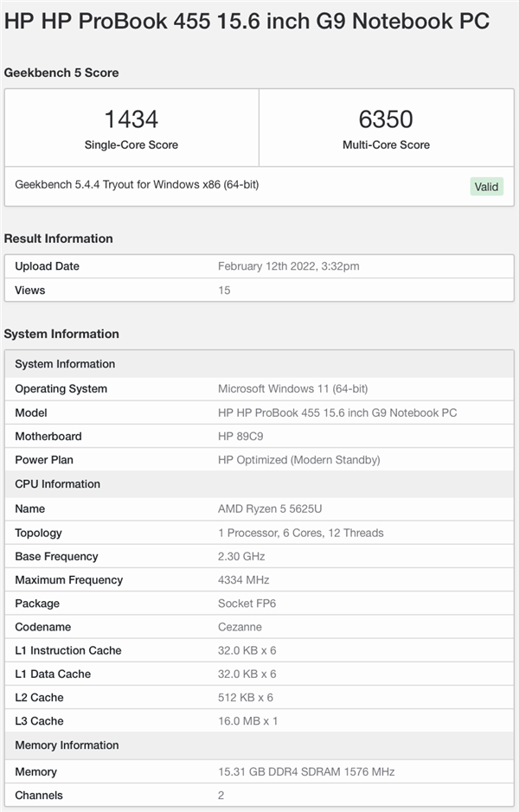
Task: Click the Maximum Frequency 4334 MHz value
Action: click(243, 580)
